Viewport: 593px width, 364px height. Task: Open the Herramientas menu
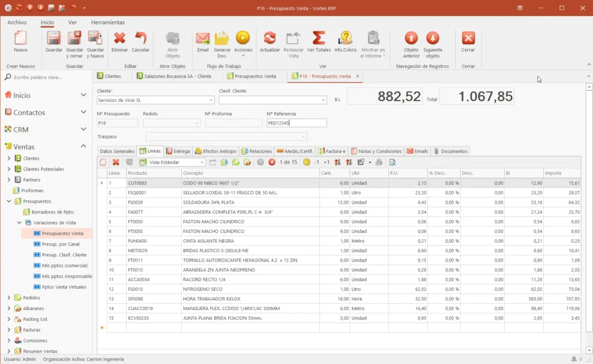click(108, 23)
